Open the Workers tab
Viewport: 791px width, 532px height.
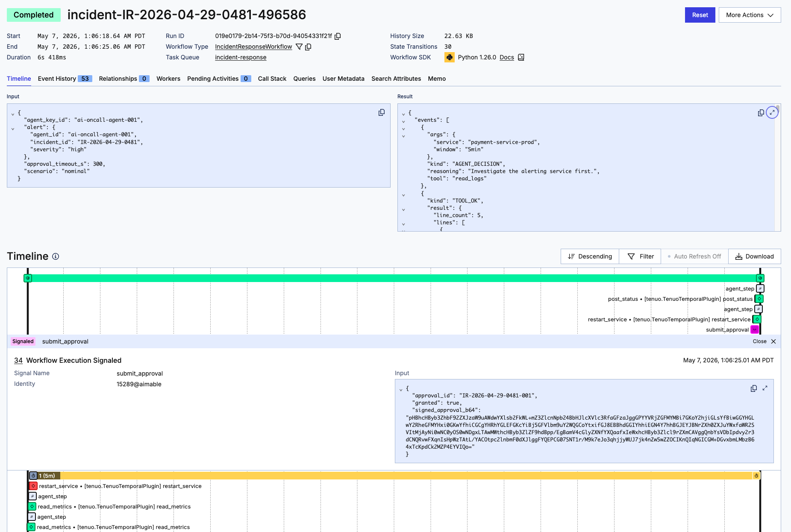pyautogui.click(x=168, y=79)
